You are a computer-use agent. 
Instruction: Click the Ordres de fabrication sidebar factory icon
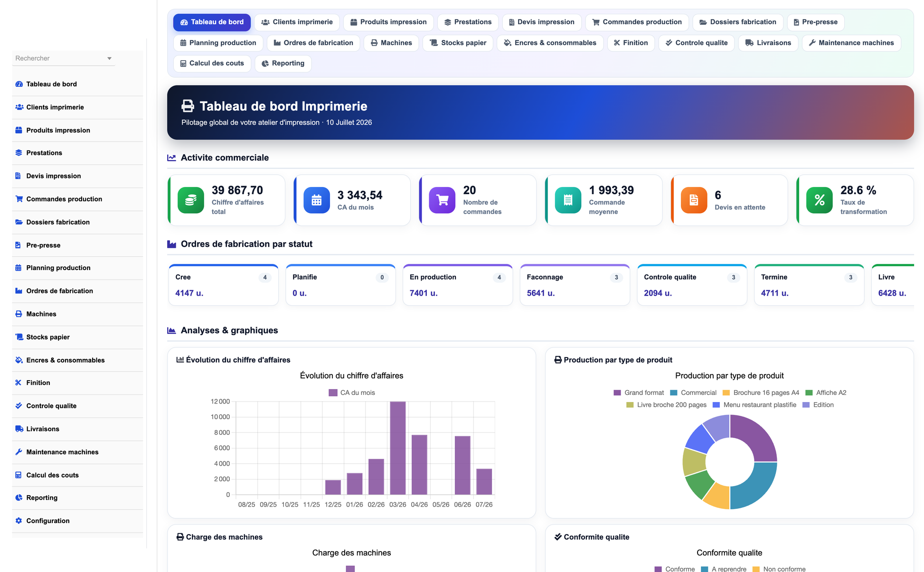(x=19, y=291)
